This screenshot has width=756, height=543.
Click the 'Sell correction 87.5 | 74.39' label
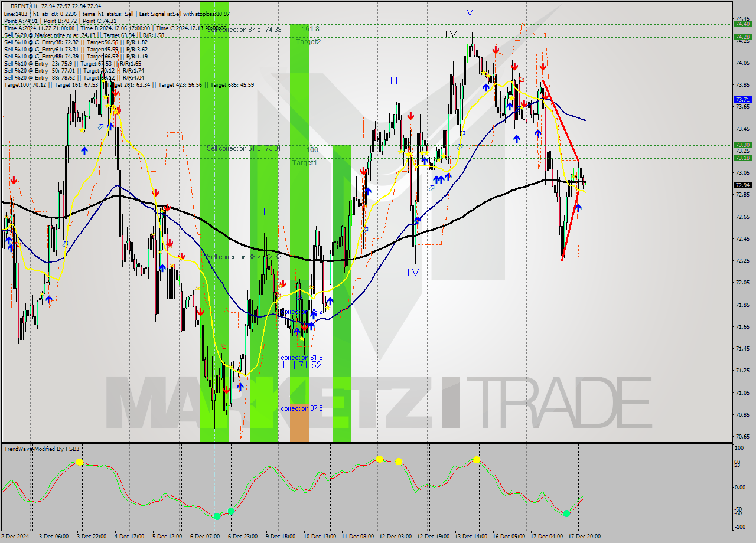pyautogui.click(x=244, y=29)
